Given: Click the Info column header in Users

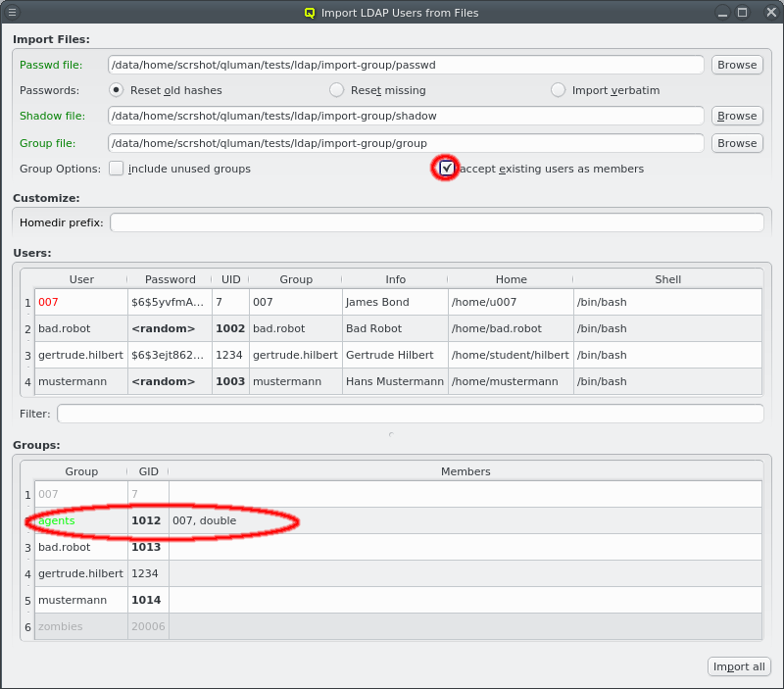Looking at the screenshot, I should tap(396, 279).
